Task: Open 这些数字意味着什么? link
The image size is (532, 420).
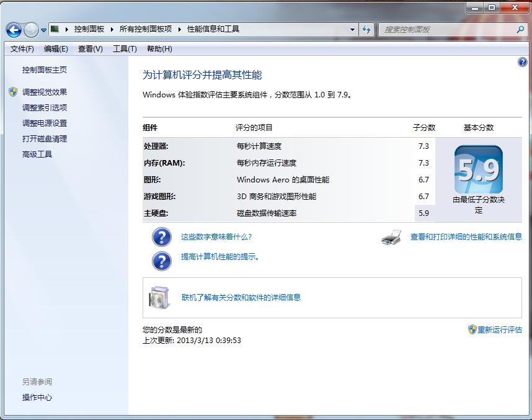Action: click(216, 237)
